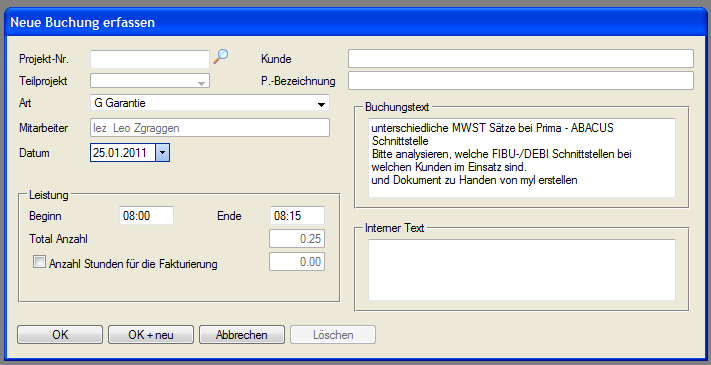Open project search via magnifier icon
Screen dimensions: 711x365
pos(220,56)
